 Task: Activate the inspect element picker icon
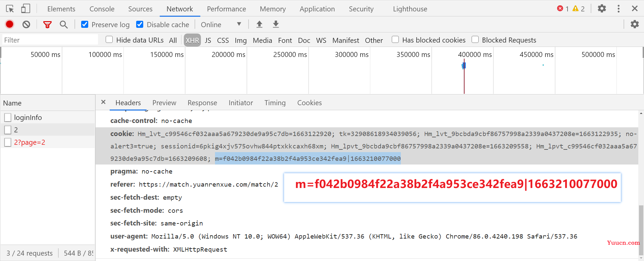[x=10, y=9]
